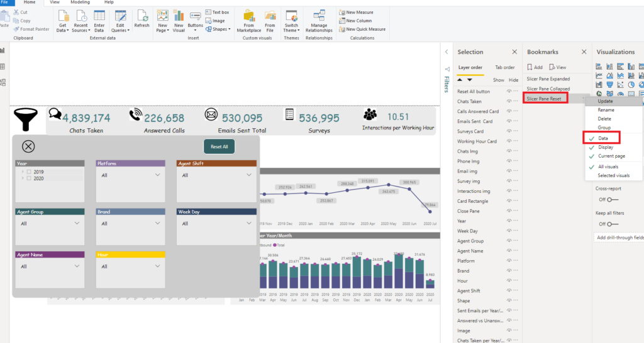The width and height of the screenshot is (644, 343).
Task: Open the File menu
Action: [4, 2]
